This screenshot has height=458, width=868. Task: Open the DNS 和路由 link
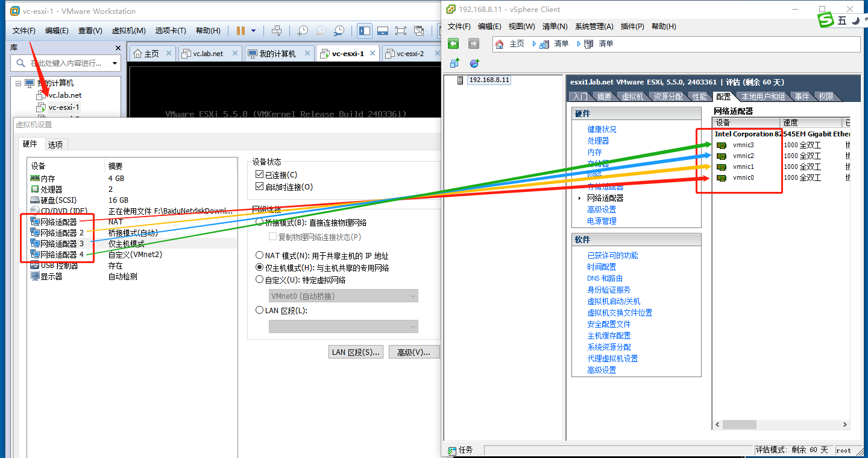605,278
